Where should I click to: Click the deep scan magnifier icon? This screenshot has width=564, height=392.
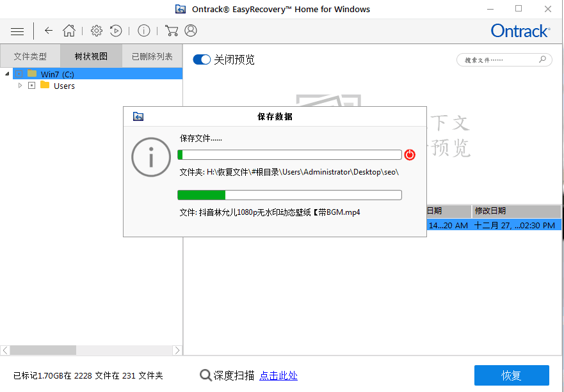pyautogui.click(x=205, y=375)
